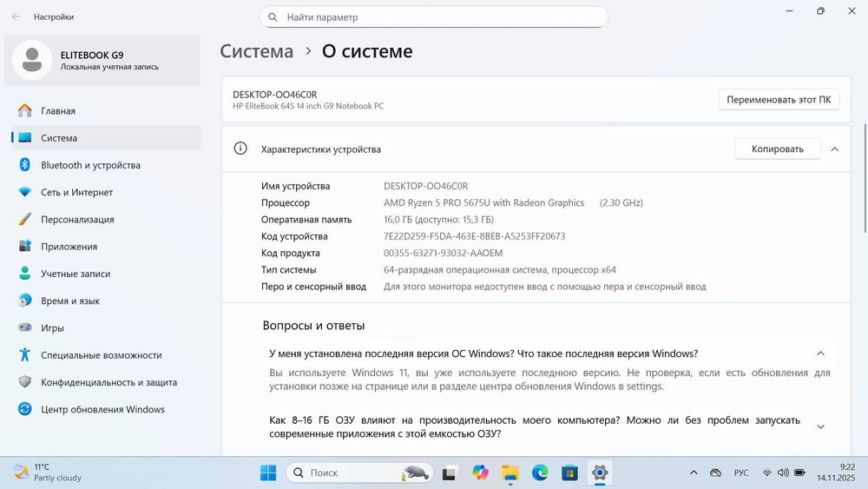Open the Система section in sidebar
Viewport: 868px width, 489px height.
pos(105,137)
